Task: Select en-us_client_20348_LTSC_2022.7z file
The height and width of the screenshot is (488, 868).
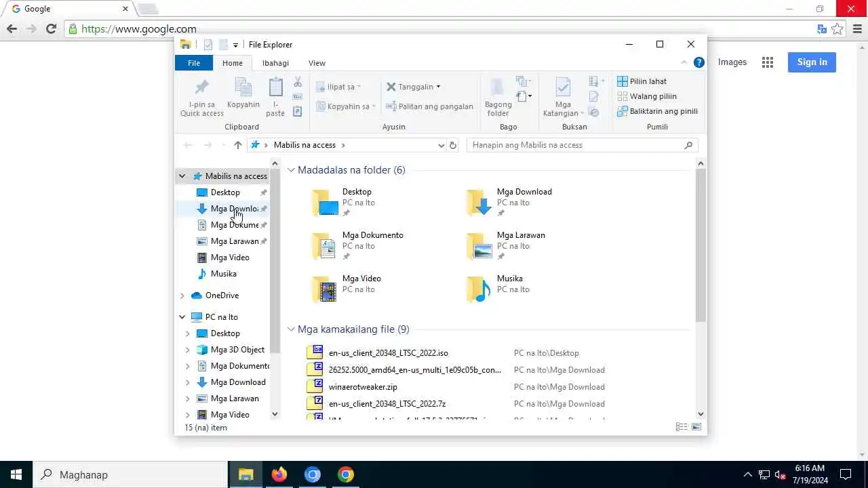Action: 387,404
